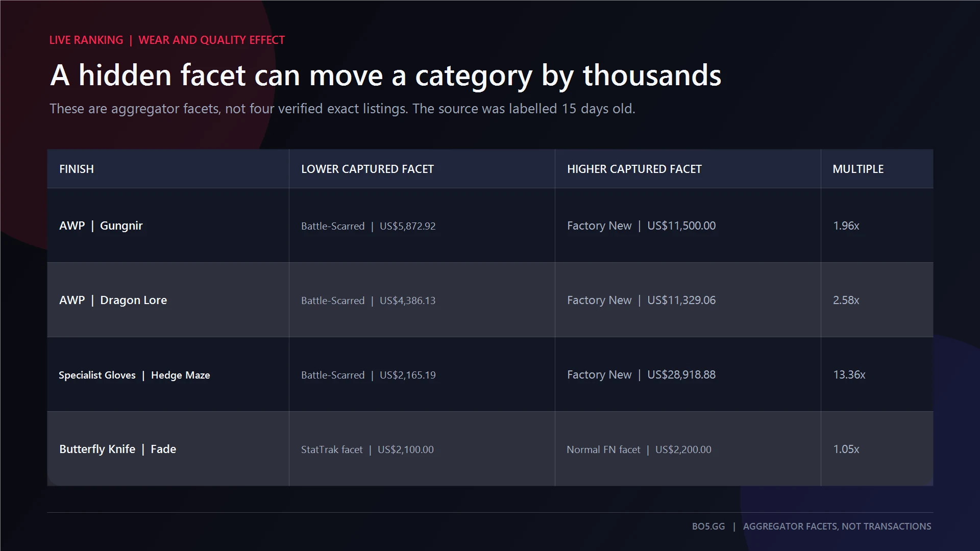Viewport: 980px width, 551px height.
Task: Click the LIVE RANKING label
Action: pyautogui.click(x=86, y=40)
